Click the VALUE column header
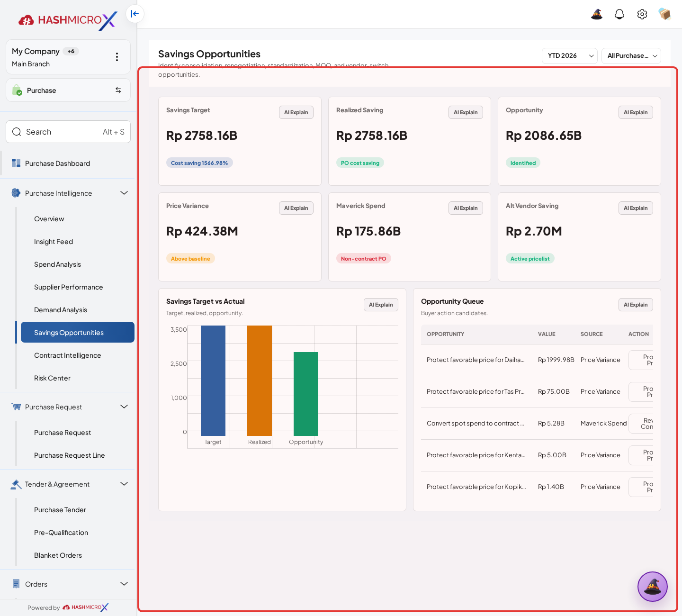682x616 pixels. click(x=547, y=334)
